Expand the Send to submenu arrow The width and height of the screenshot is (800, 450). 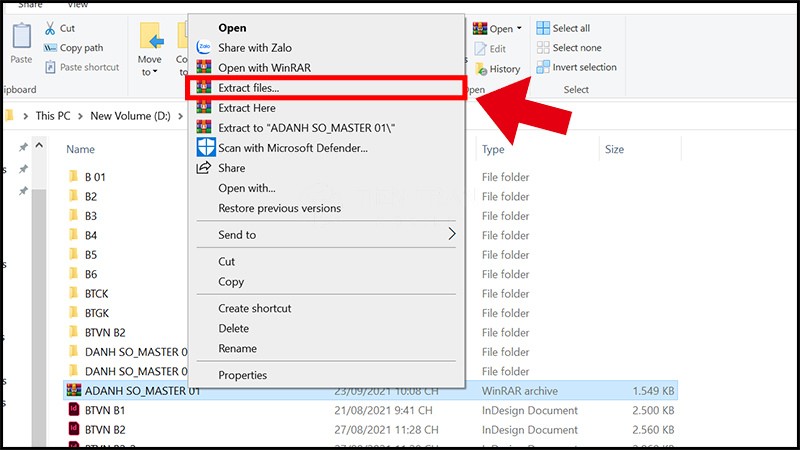coord(451,234)
